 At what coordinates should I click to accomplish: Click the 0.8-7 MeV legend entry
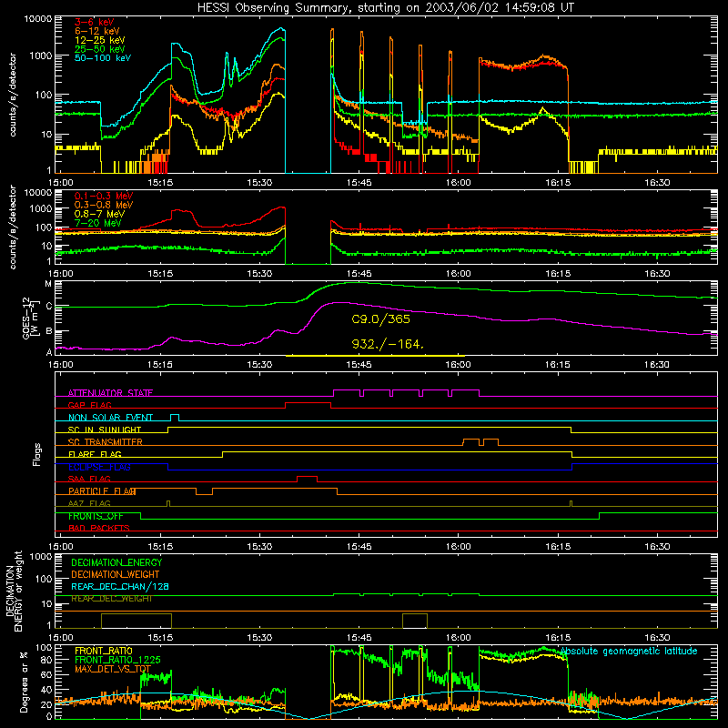[x=100, y=214]
